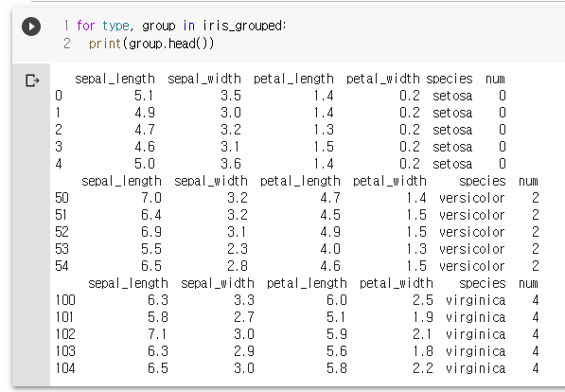This screenshot has height=392, width=565.
Task: Click sepal_width value 3.3 in row 100
Action: coord(244,299)
